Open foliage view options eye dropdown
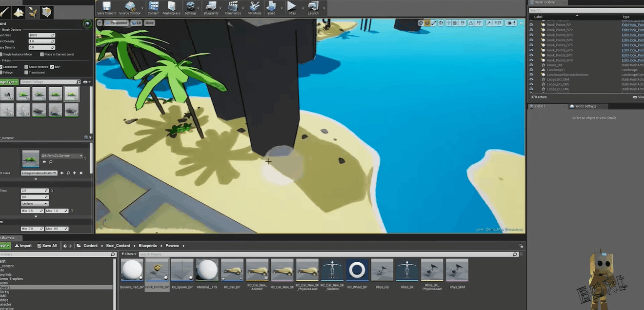644x310 pixels. (86, 82)
